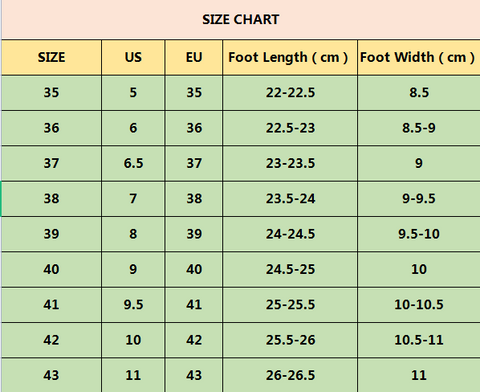This screenshot has width=480, height=392.
Task: Click the Foot Length ( cm ) header
Action: (290, 57)
